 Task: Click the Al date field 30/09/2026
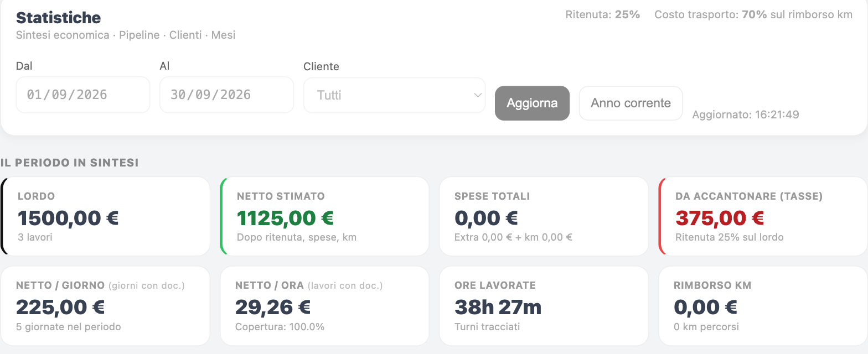click(x=226, y=95)
